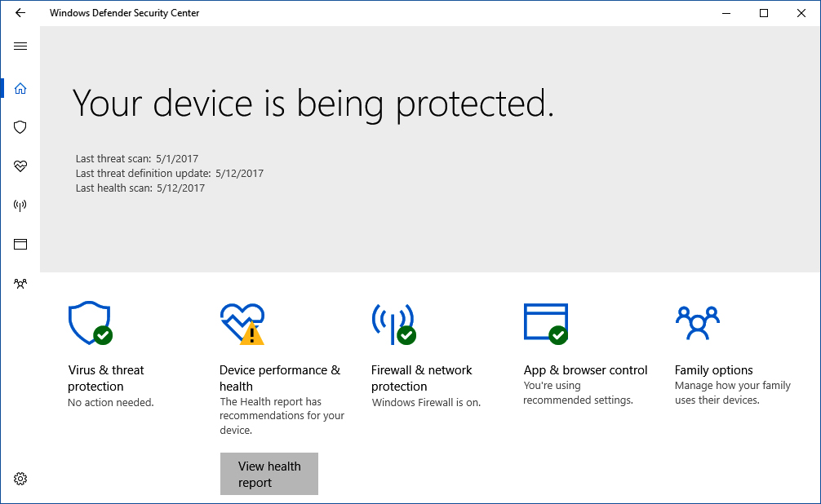Select the heart health icon in sidebar
Image resolution: width=821 pixels, height=504 pixels.
pyautogui.click(x=20, y=166)
